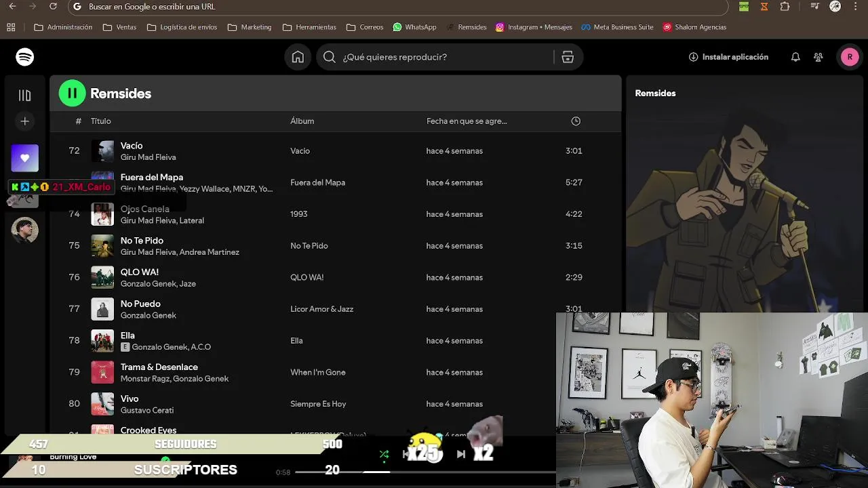The width and height of the screenshot is (868, 488).
Task: Click the Spotify logo
Action: coord(25,57)
